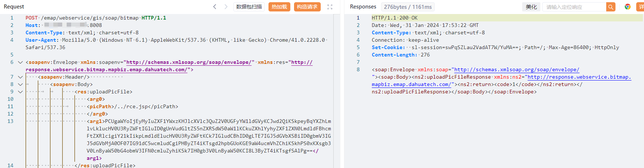The height and width of the screenshot is (168, 644).
Task: Open the response in Chrome browser icon
Action: (628, 7)
